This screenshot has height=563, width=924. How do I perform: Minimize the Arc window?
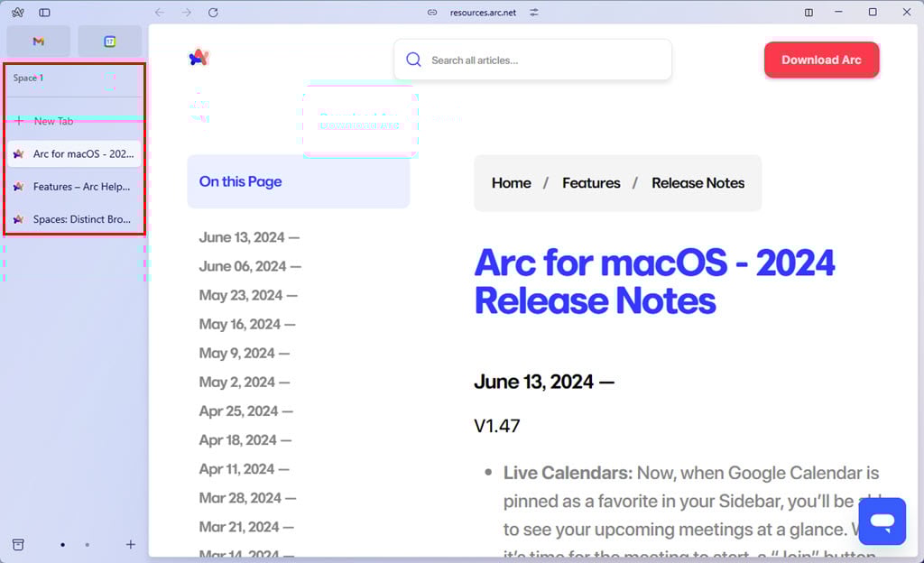(x=838, y=12)
